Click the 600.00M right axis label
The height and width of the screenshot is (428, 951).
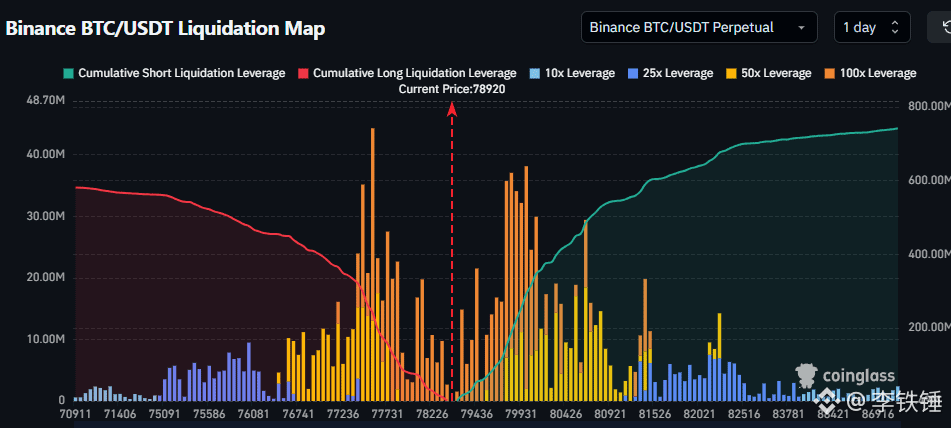pos(930,180)
